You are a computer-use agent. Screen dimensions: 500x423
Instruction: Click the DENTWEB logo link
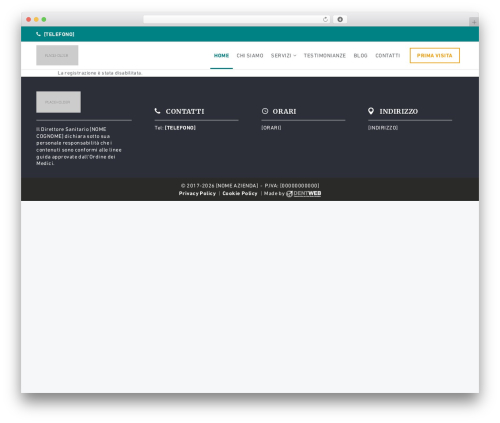304,194
